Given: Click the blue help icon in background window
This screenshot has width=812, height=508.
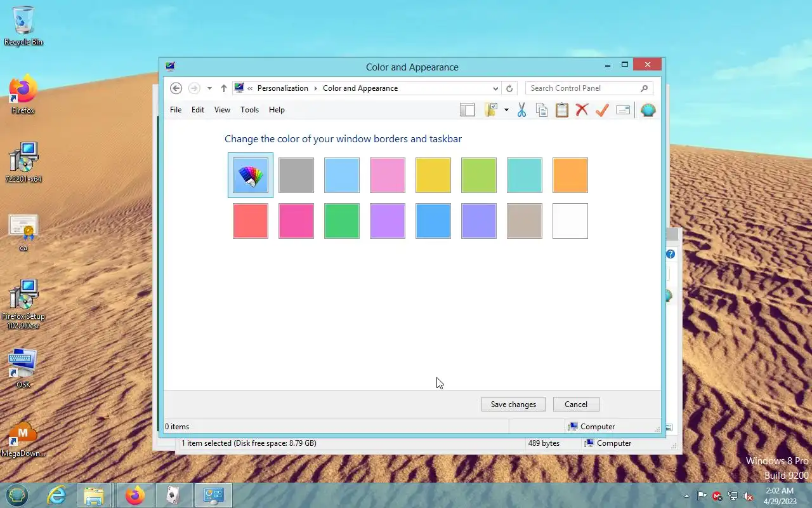Looking at the screenshot, I should [670, 254].
